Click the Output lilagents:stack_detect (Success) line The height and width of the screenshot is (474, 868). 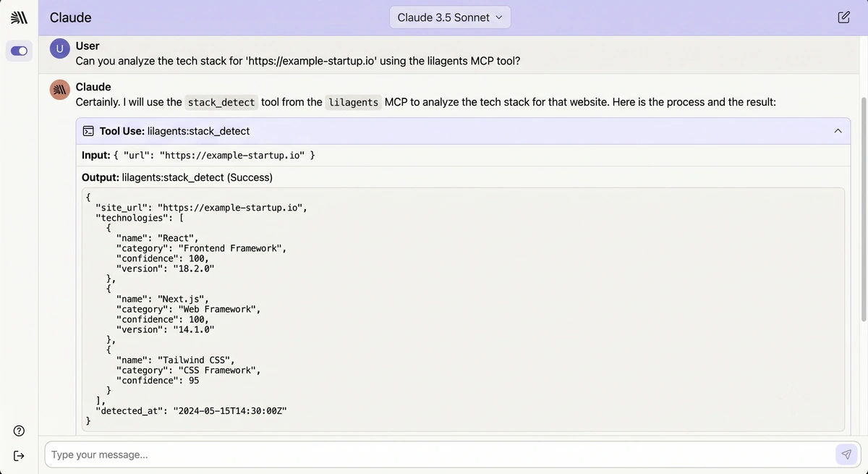tap(177, 177)
